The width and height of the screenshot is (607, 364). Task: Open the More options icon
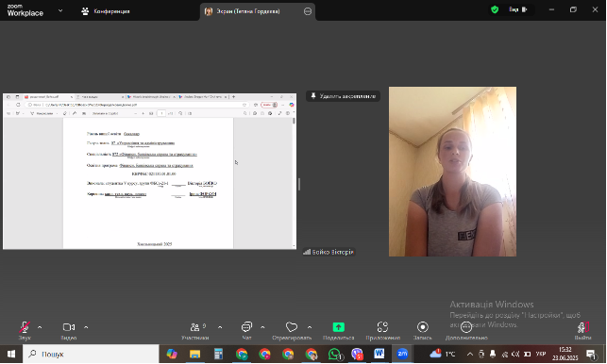coord(466,327)
